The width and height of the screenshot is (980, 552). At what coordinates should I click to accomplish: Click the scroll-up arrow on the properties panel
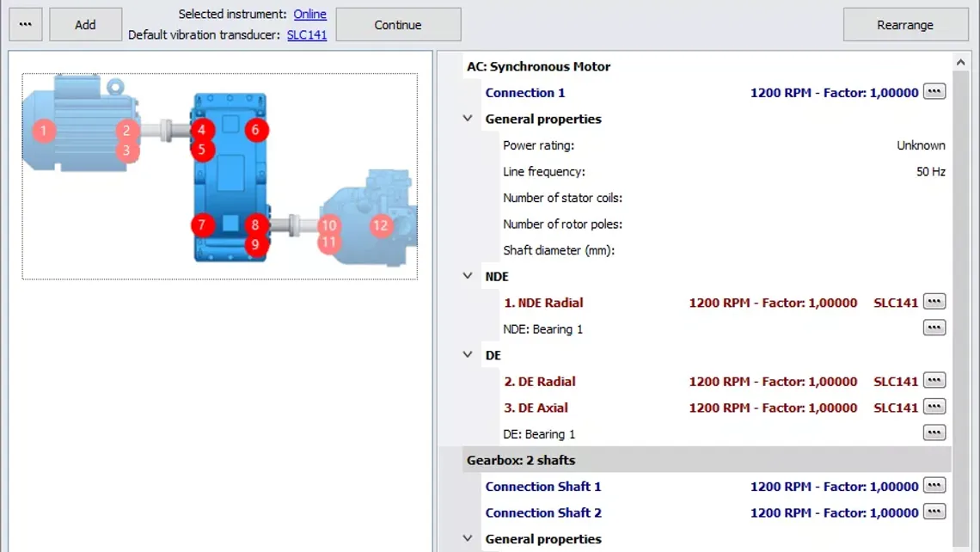point(960,61)
